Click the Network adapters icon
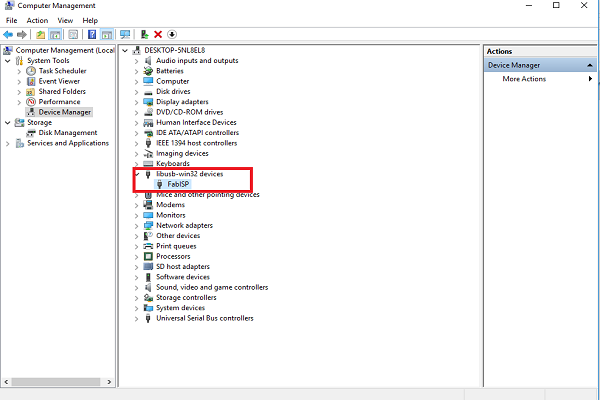This screenshot has width=600, height=400. tap(148, 225)
